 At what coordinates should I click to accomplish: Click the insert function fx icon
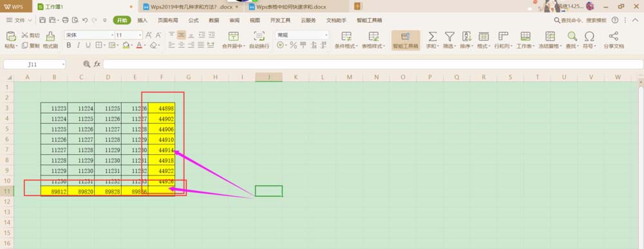pos(97,64)
